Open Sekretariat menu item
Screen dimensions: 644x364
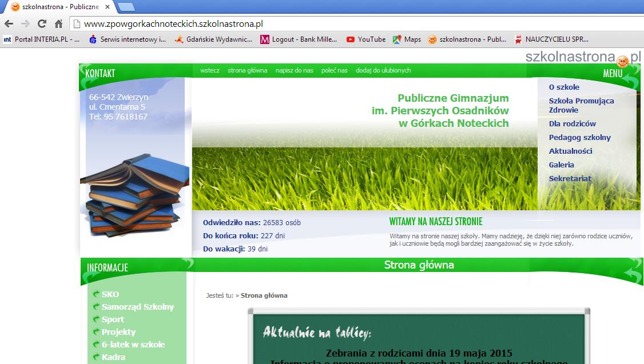click(570, 178)
